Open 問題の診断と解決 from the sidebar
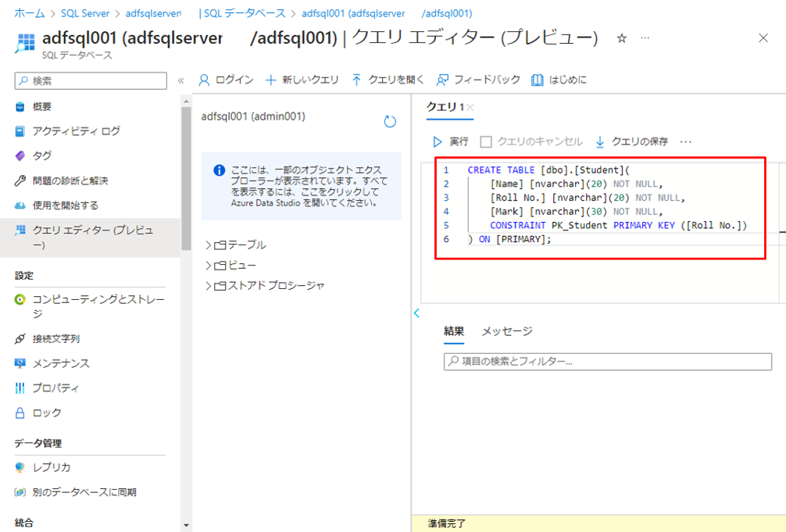 pos(70,180)
